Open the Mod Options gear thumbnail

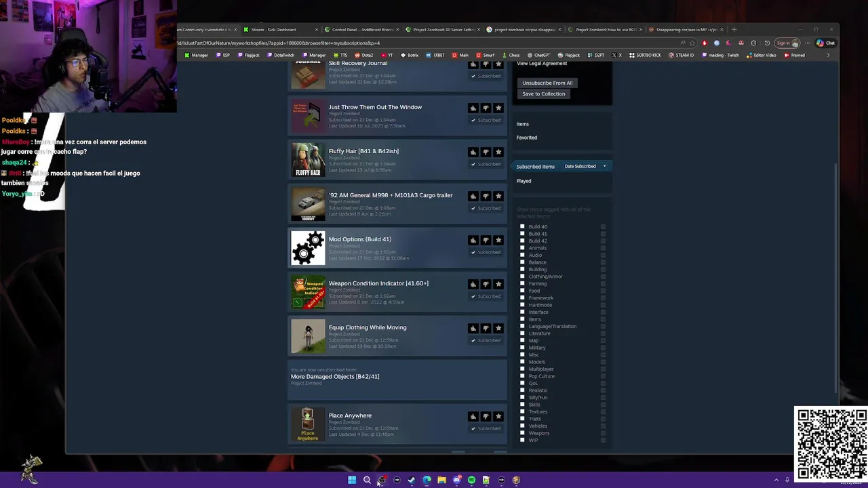tap(308, 248)
